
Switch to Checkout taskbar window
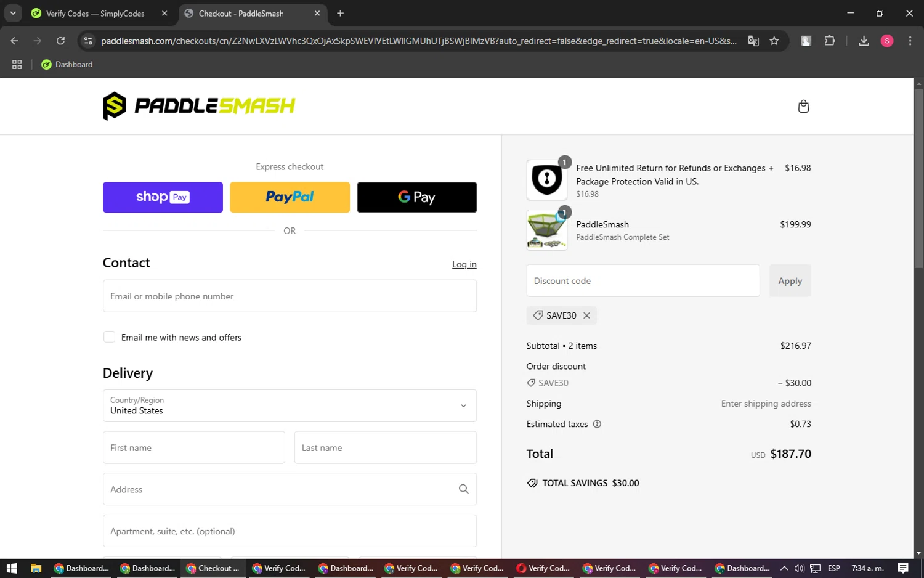coord(213,568)
